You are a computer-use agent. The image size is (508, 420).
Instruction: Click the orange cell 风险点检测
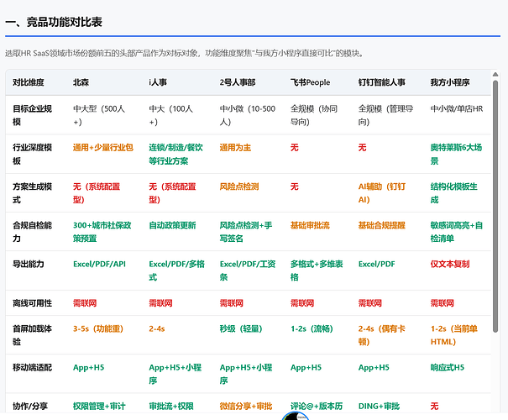(239, 186)
